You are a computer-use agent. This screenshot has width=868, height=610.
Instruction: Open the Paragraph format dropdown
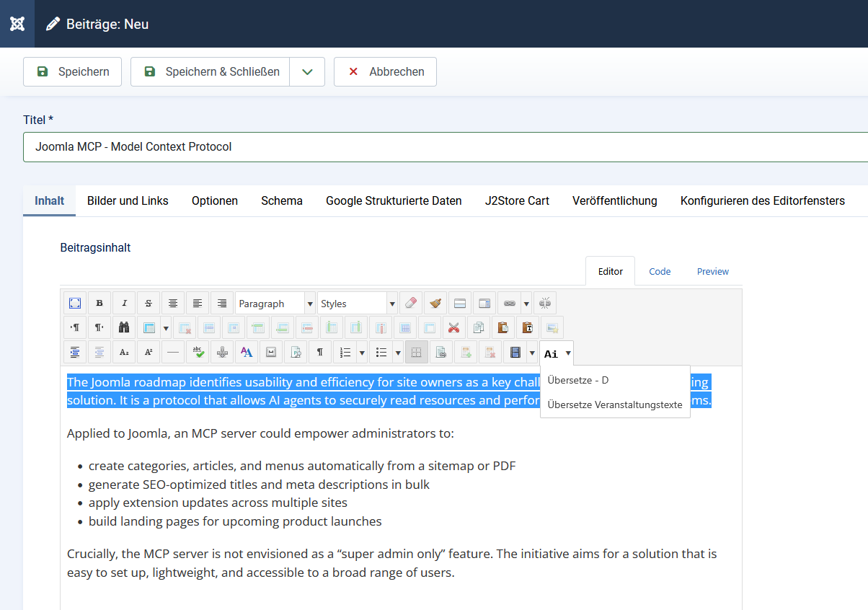coord(275,303)
